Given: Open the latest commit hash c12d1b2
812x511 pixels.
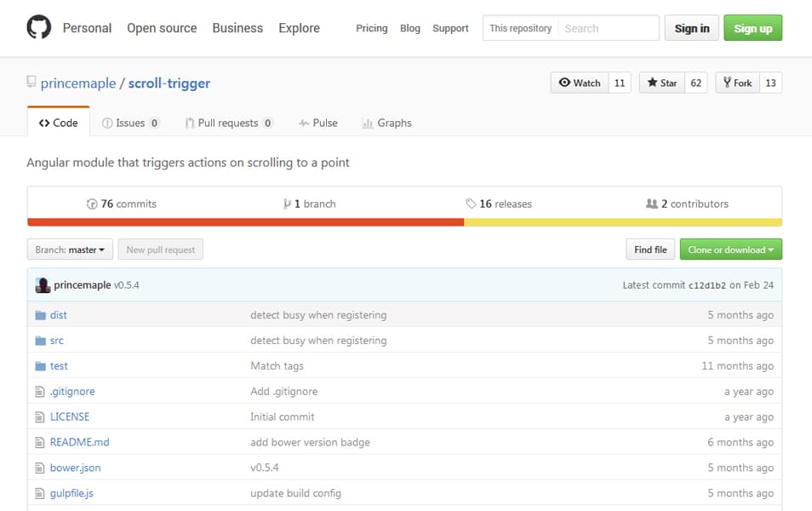Looking at the screenshot, I should click(x=706, y=285).
